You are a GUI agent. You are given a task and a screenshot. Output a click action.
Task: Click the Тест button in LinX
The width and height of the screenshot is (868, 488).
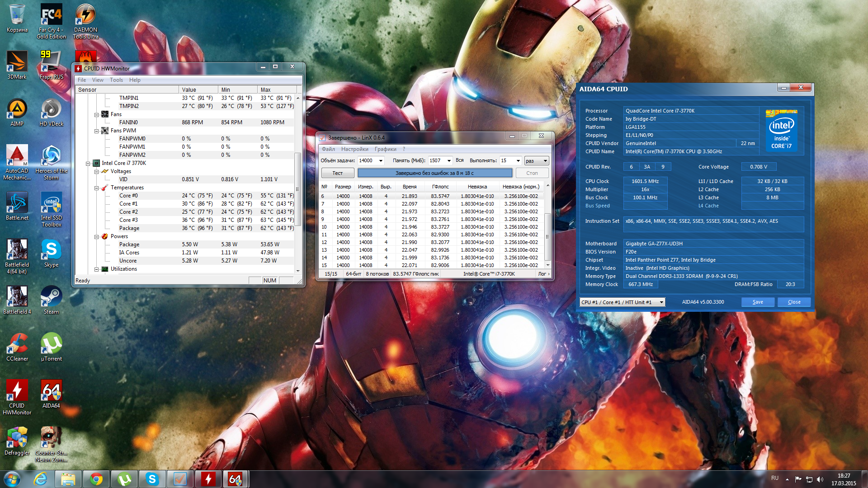coord(338,173)
